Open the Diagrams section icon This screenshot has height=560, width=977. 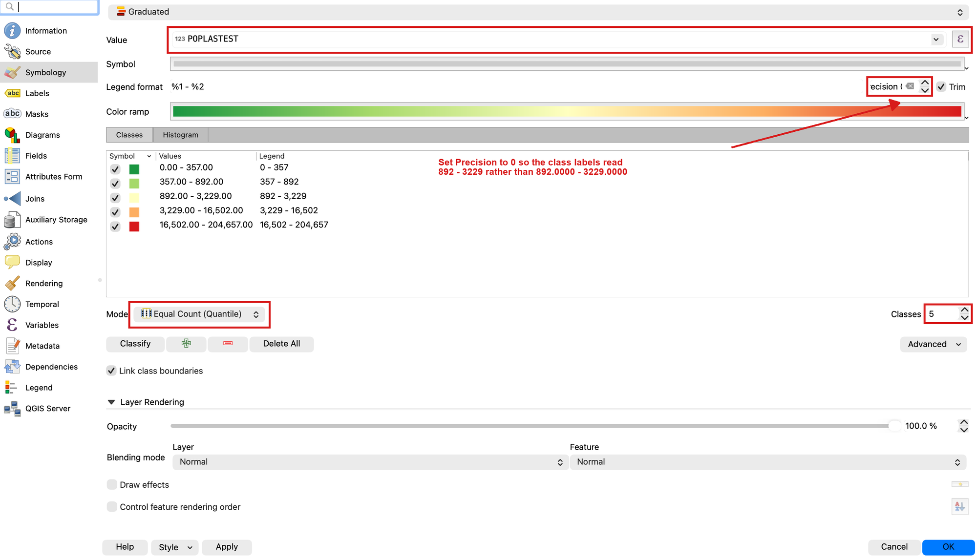click(x=12, y=135)
